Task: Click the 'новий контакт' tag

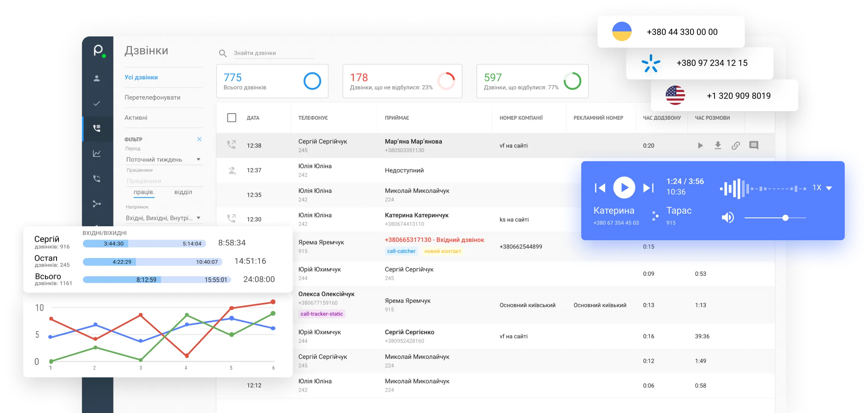Action: 443,251
